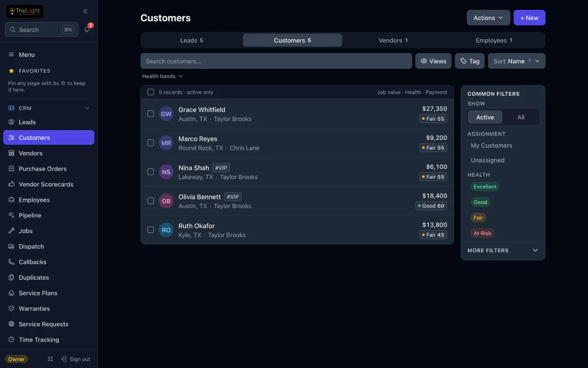This screenshot has height=368, width=588.
Task: Expand the More Filters section
Action: pos(503,250)
